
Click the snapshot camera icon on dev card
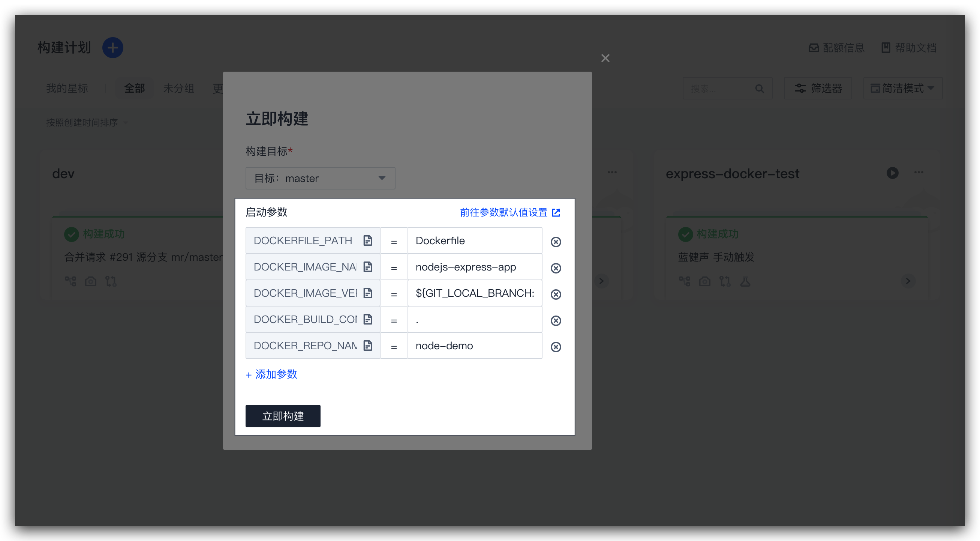pyautogui.click(x=91, y=281)
